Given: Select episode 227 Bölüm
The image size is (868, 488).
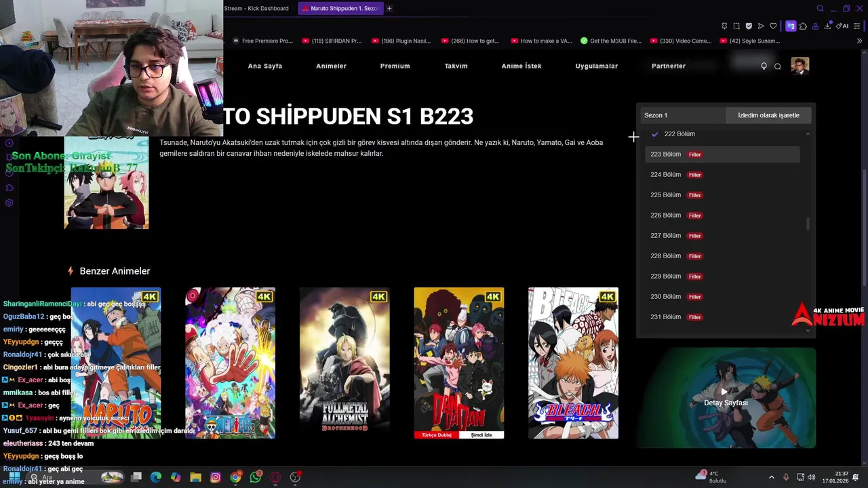Looking at the screenshot, I should click(x=722, y=236).
